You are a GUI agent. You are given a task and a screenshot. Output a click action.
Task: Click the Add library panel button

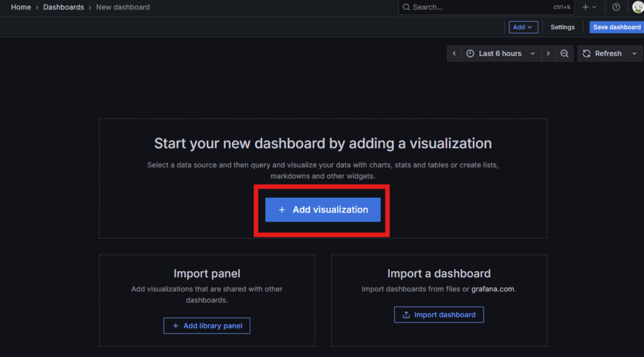click(x=206, y=326)
